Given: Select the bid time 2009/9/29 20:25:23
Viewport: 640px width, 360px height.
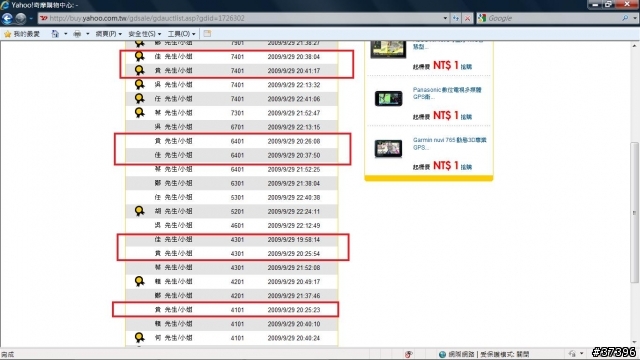Looking at the screenshot, I should pos(293,310).
